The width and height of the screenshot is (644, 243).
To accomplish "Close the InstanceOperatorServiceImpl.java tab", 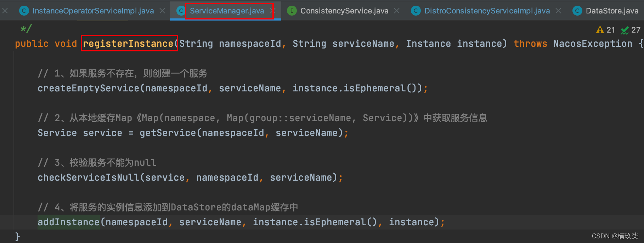I will click(162, 11).
